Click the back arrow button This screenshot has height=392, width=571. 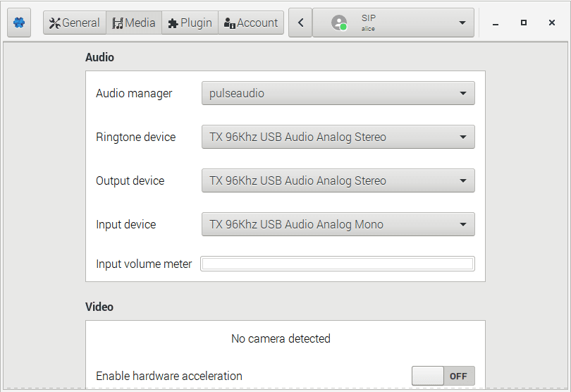click(x=300, y=23)
